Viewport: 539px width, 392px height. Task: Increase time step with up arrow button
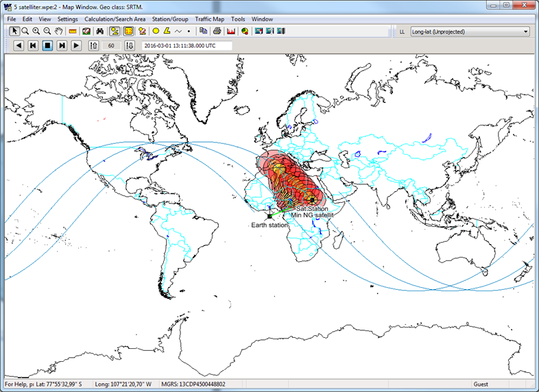(93, 45)
